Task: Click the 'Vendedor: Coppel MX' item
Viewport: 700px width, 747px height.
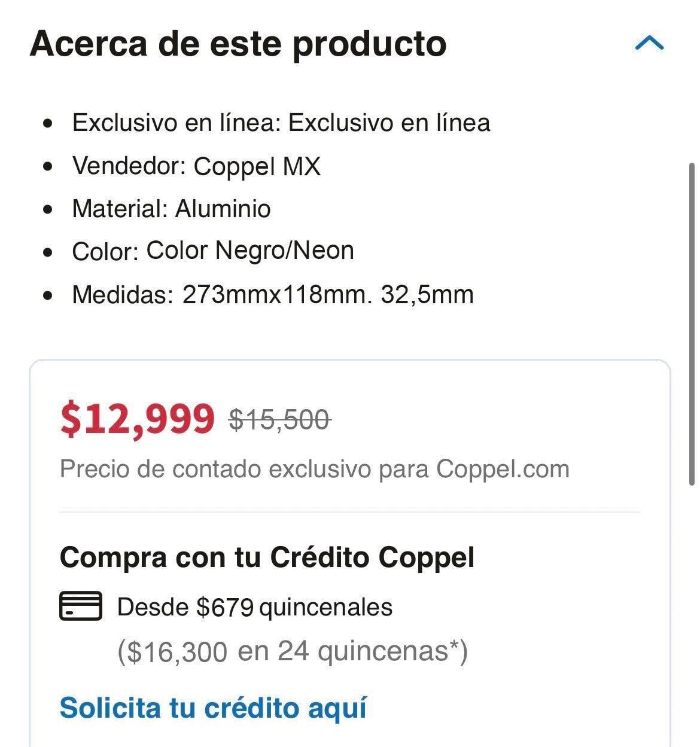Action: click(196, 166)
